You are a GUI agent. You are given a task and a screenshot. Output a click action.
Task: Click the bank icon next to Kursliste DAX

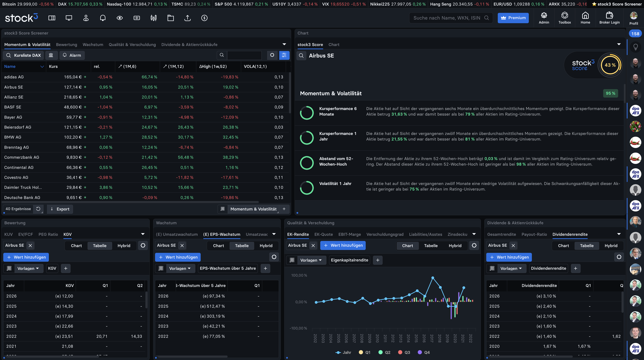51,55
